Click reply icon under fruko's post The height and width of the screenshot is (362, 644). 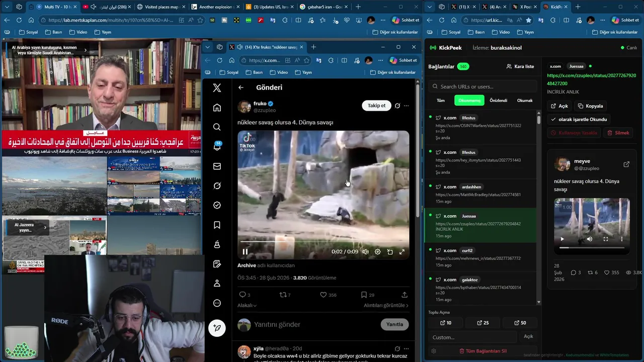[x=242, y=295]
